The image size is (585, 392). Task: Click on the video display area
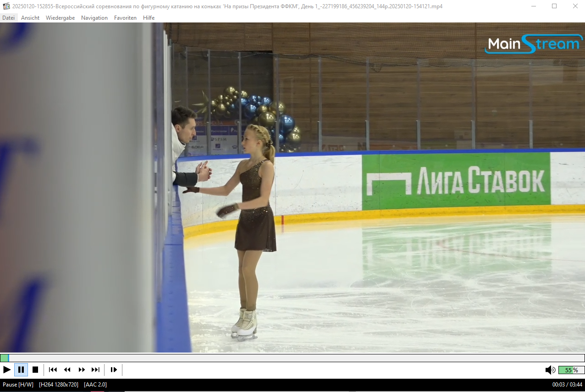click(x=292, y=188)
